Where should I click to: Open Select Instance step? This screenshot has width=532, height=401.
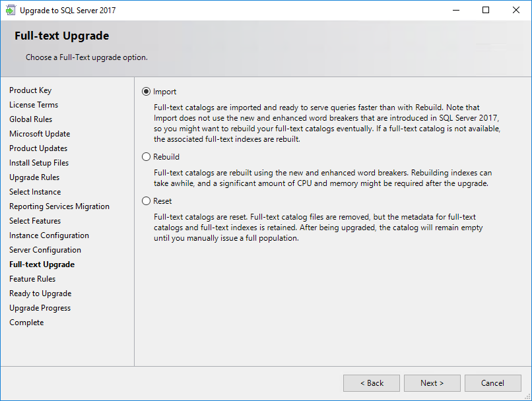(x=35, y=192)
